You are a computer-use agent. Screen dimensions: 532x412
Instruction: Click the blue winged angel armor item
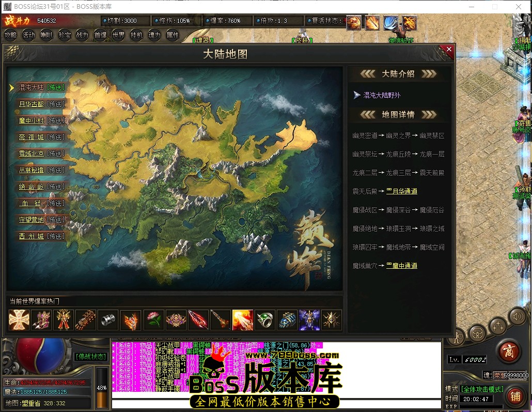309,319
